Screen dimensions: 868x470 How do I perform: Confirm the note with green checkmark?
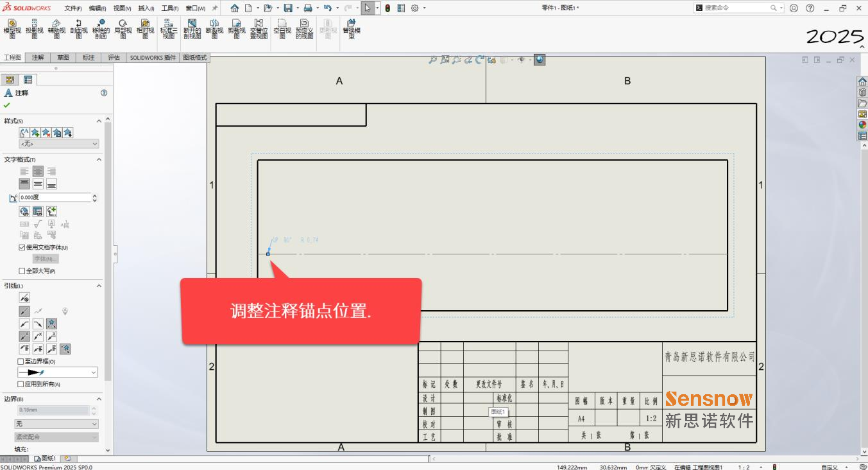coord(7,105)
